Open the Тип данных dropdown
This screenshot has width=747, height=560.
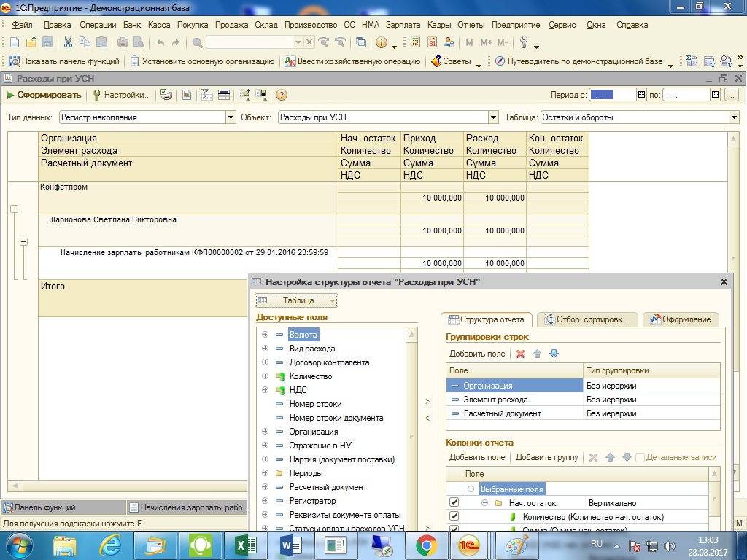[x=231, y=117]
